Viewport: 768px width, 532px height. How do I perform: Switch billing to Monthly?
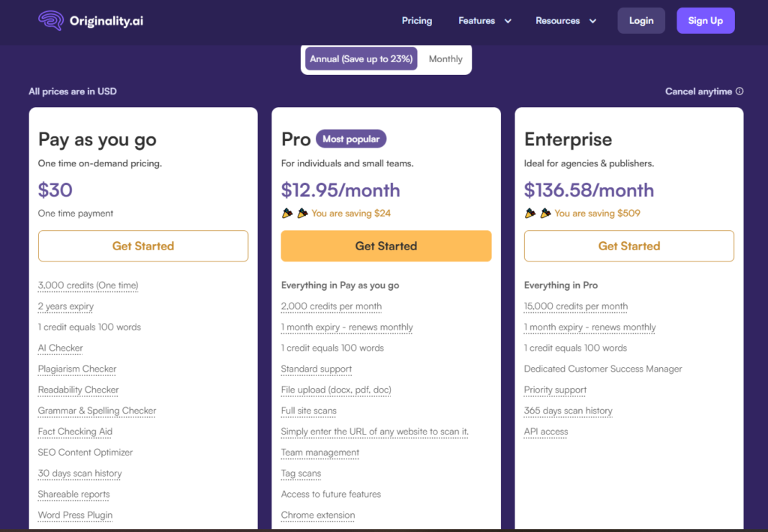click(445, 58)
